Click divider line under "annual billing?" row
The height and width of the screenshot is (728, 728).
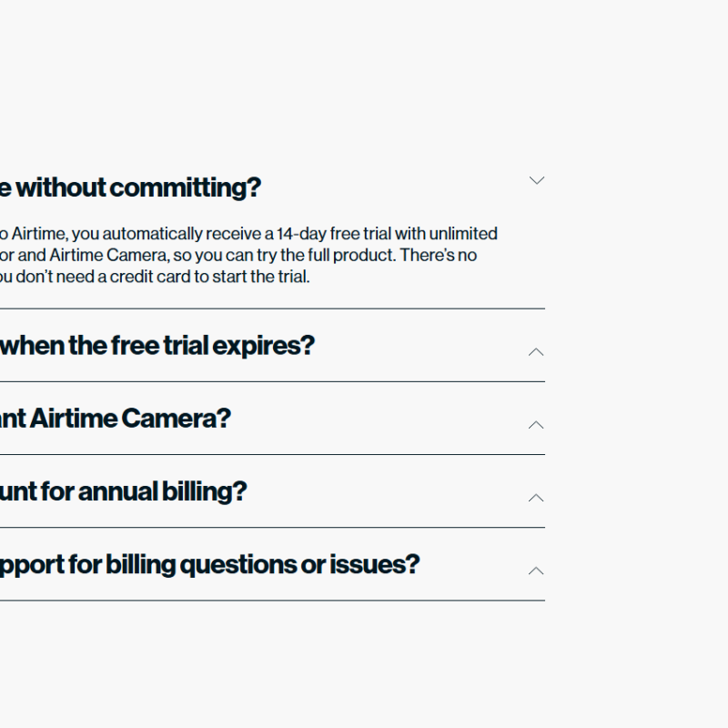pos(273,527)
